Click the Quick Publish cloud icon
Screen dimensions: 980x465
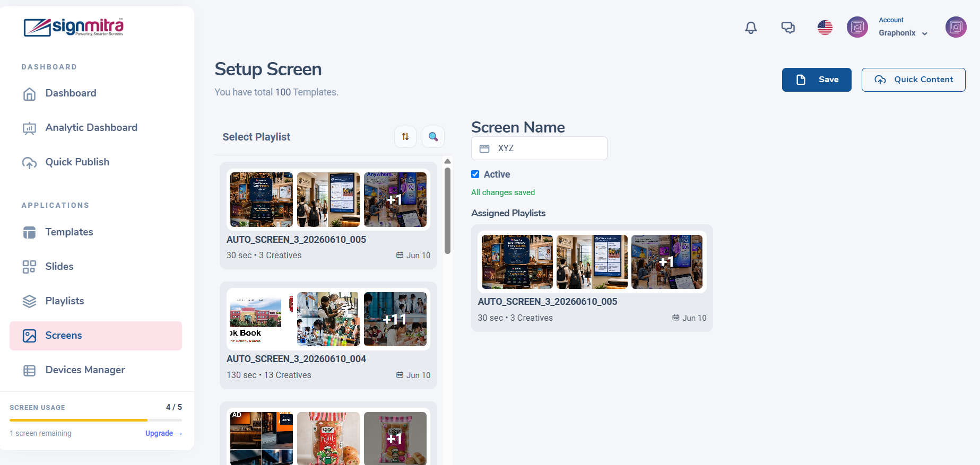point(30,163)
